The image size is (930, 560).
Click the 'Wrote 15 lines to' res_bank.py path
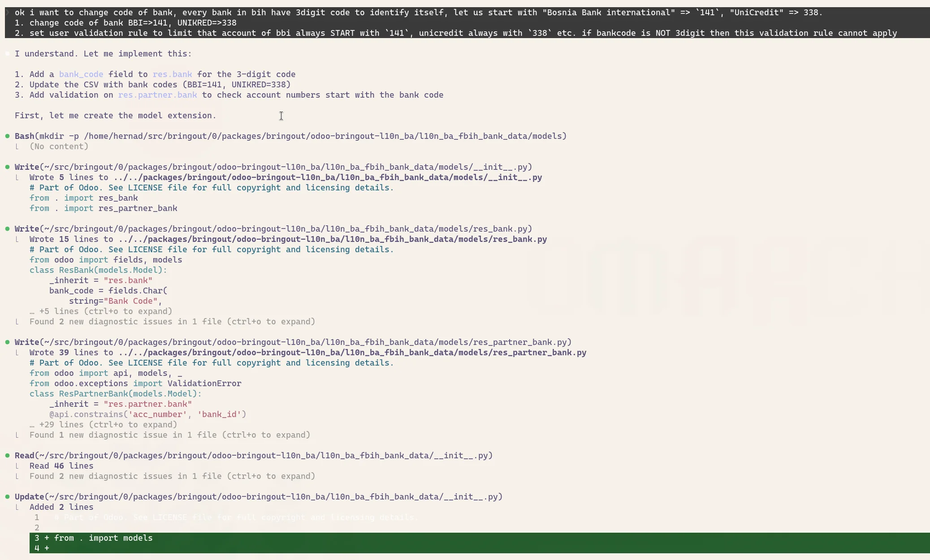tap(288, 239)
